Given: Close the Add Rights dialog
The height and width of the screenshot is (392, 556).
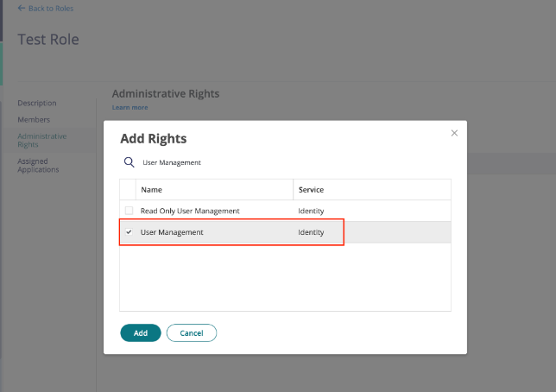Looking at the screenshot, I should [x=454, y=133].
